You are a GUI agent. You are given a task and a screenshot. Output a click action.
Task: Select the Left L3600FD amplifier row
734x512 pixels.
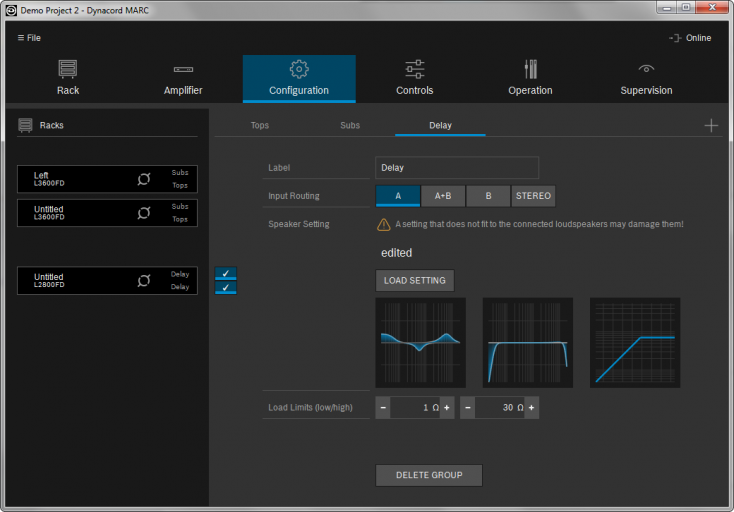click(x=107, y=179)
